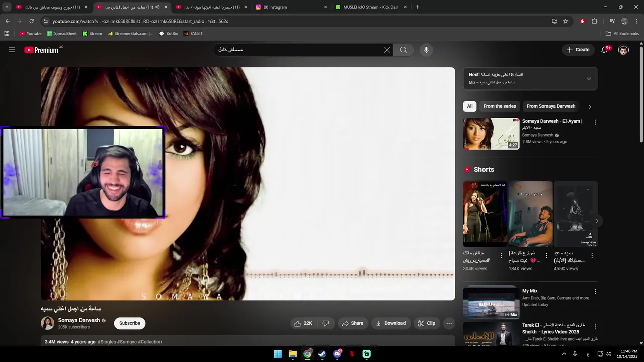Open Chrome tab search dropdown
The image size is (644, 362).
coord(7,7)
